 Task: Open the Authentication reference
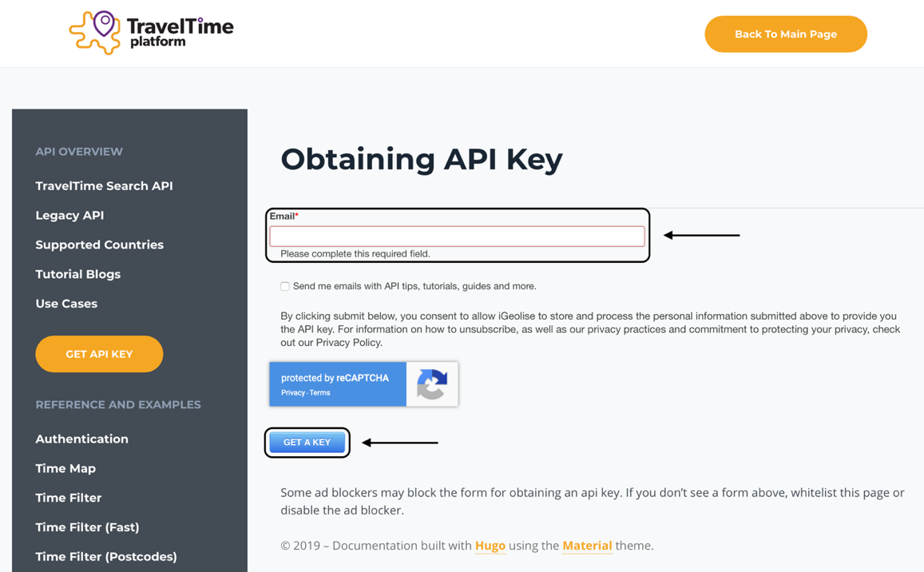[82, 439]
